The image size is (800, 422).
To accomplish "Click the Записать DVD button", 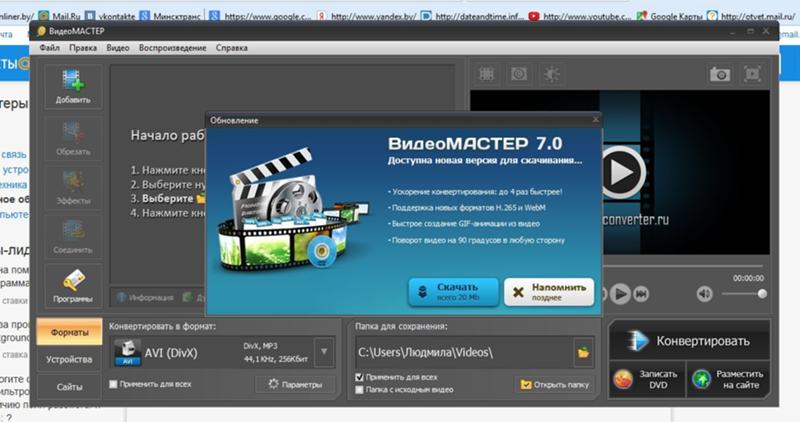I will 646,379.
